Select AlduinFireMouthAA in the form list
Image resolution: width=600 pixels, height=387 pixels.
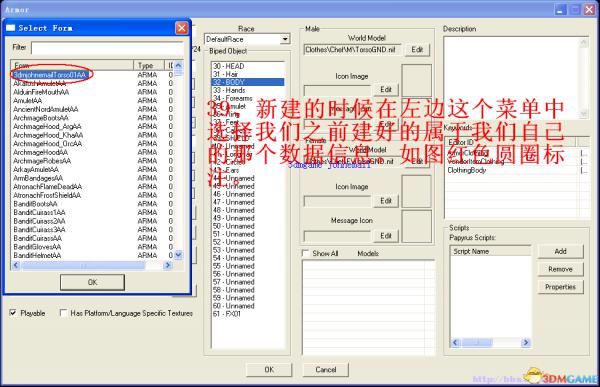click(x=41, y=92)
